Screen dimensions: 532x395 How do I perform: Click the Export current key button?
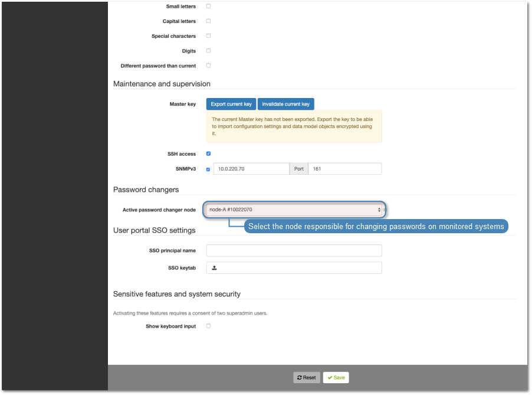click(231, 103)
